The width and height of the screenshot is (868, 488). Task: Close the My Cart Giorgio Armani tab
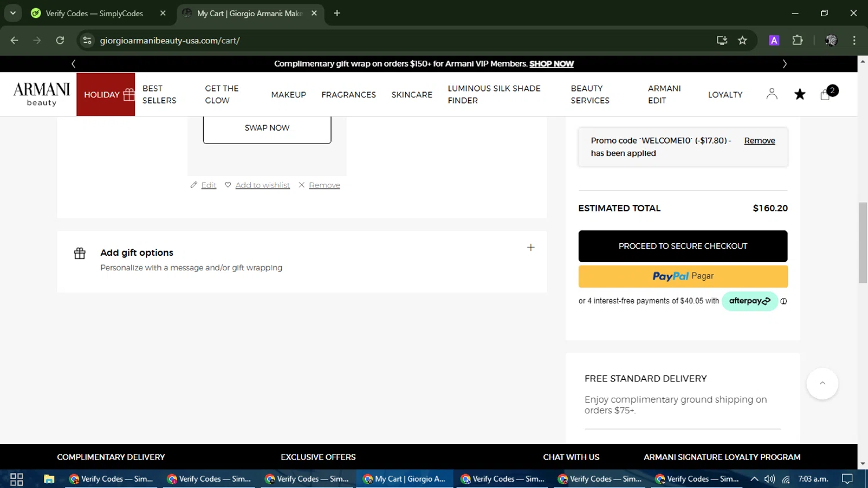pos(314,13)
